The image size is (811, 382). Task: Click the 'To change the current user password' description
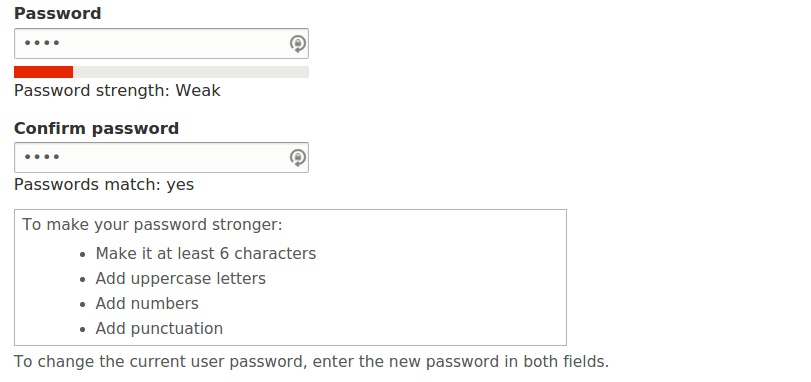tap(311, 361)
